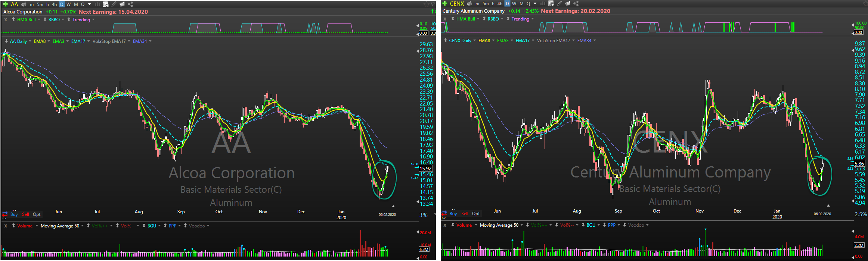Switch the AA chart to the weekly (W) timeframe

(x=68, y=4)
